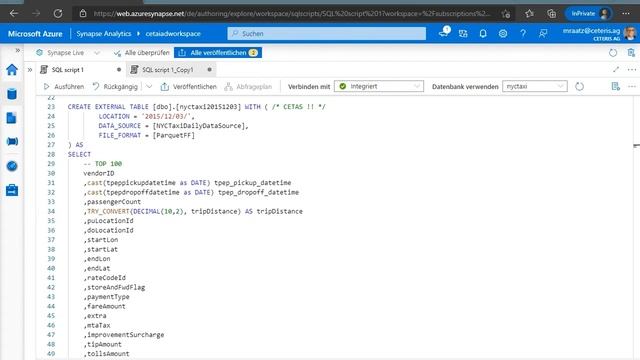Open Datenbank verwenden nyctaxi dropdown

pyautogui.click(x=535, y=87)
